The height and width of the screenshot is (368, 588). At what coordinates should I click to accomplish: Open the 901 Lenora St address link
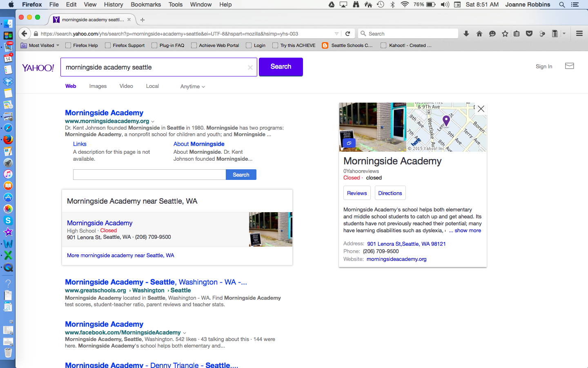[406, 244]
